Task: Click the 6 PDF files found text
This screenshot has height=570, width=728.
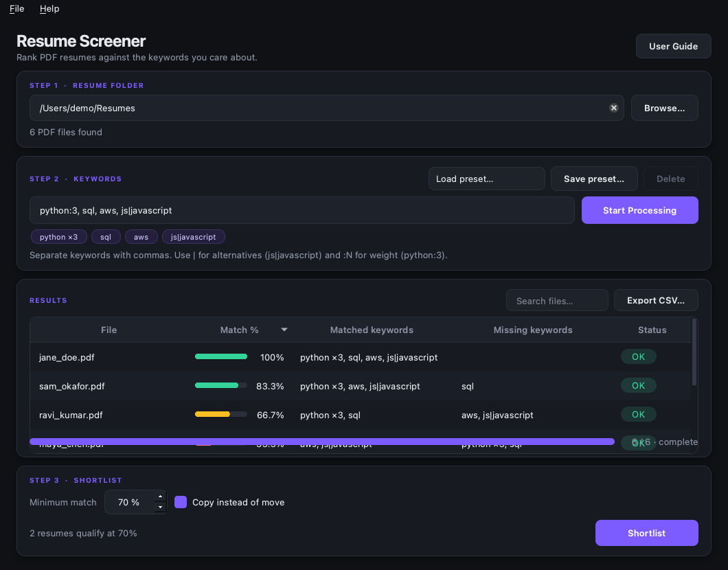Action: tap(66, 132)
